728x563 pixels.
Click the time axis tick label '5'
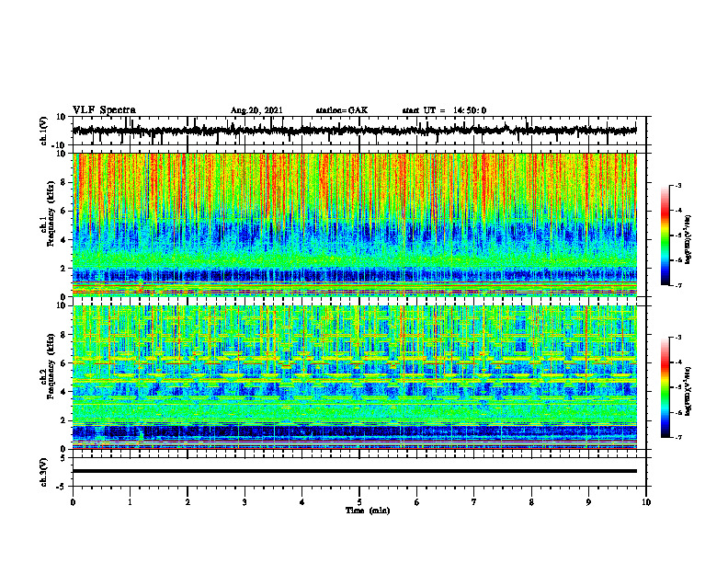click(x=359, y=502)
